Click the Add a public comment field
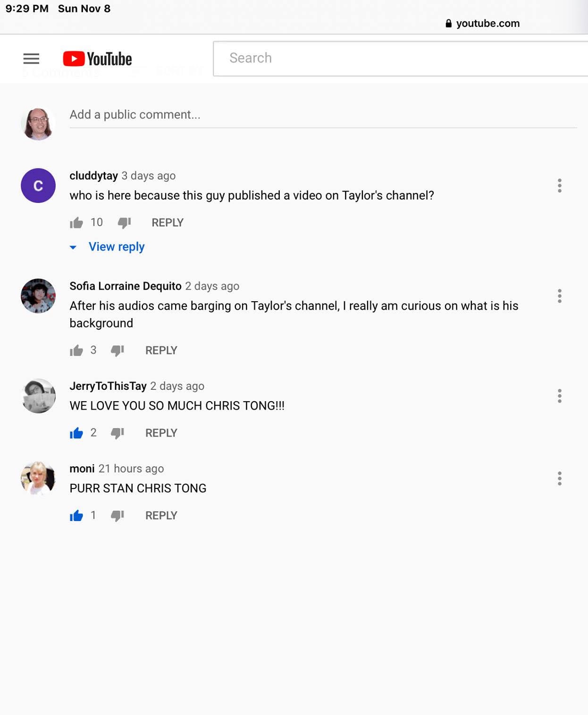Screen dimensions: 588x715 323,115
